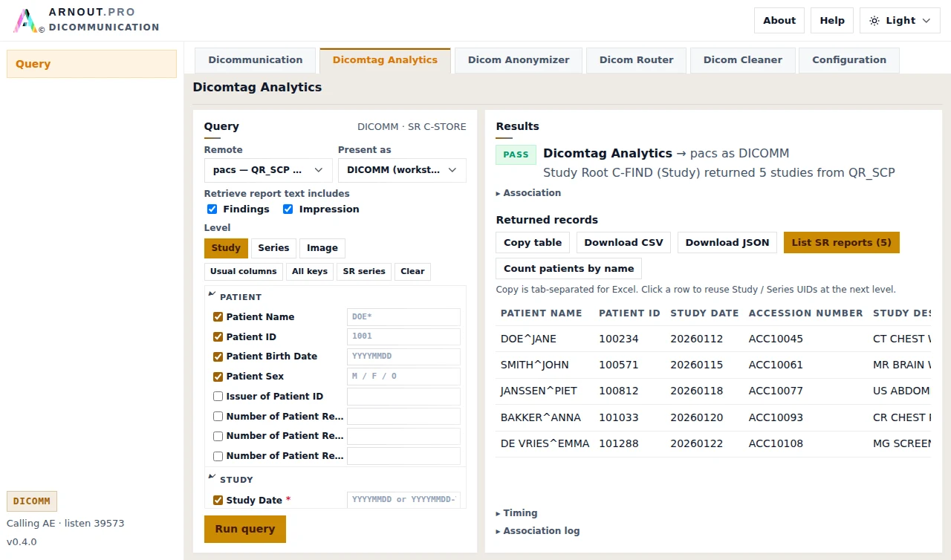Uncheck Study Date key
Screen dimensions: 951x560
click(218, 501)
